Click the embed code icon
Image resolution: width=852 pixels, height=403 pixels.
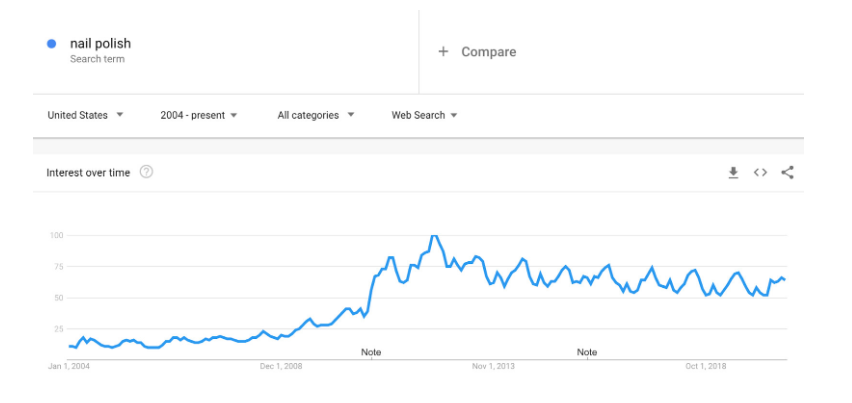tap(760, 173)
